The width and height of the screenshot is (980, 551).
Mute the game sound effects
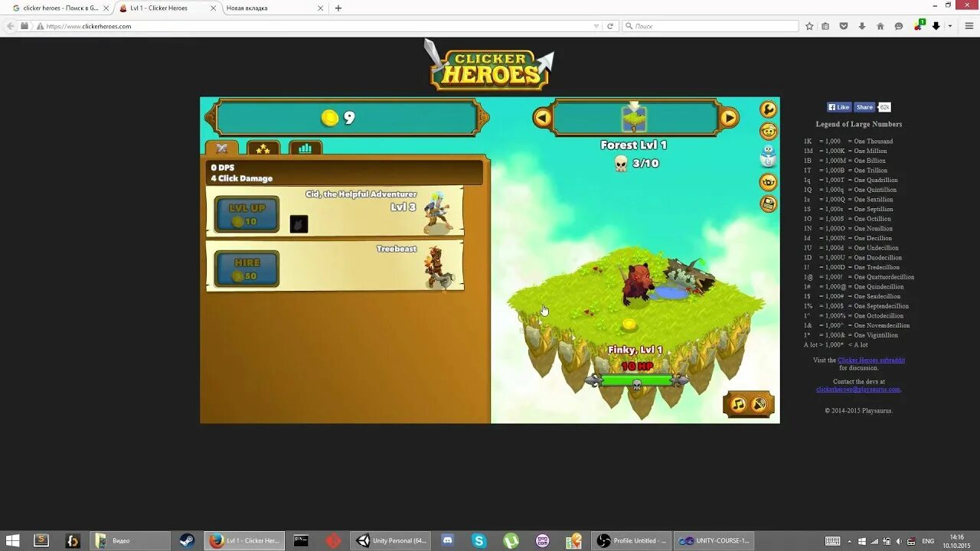click(759, 404)
